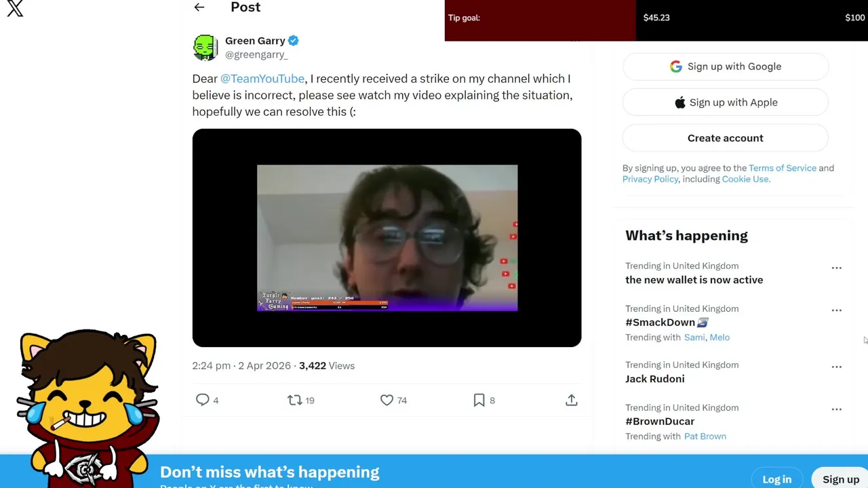868x488 pixels.
Task: Go back using the arrow icon
Action: tap(199, 7)
